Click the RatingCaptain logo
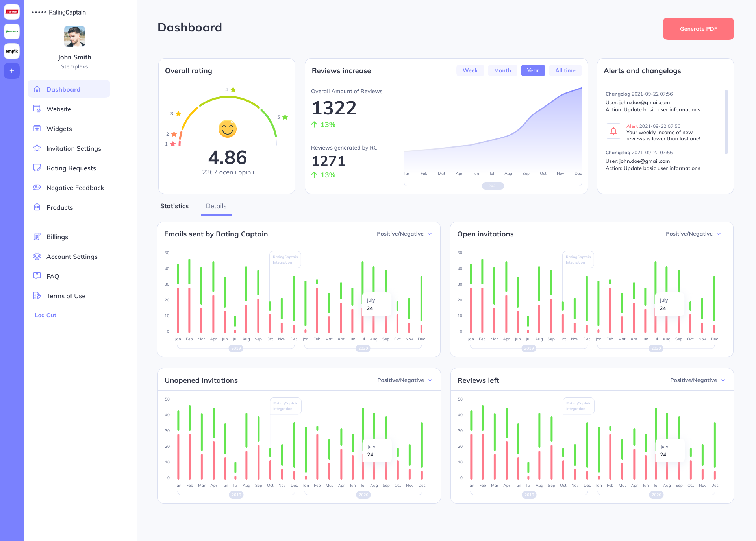Screen dimensions: 756x541 [x=59, y=12]
